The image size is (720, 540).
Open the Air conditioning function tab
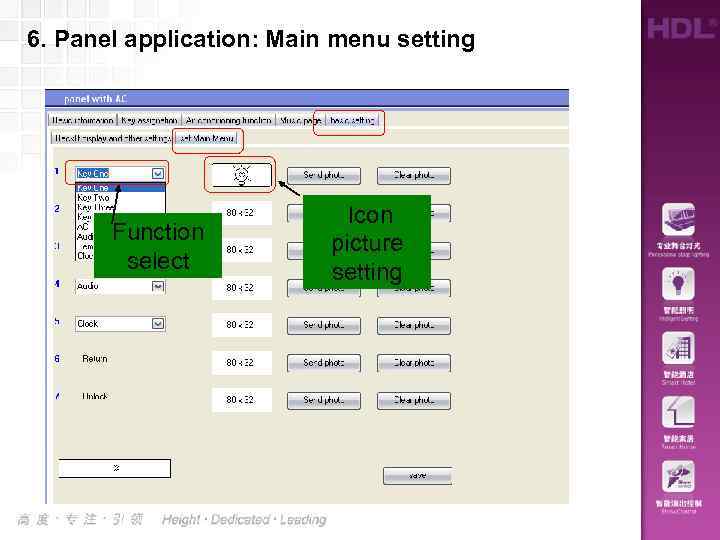point(228,120)
